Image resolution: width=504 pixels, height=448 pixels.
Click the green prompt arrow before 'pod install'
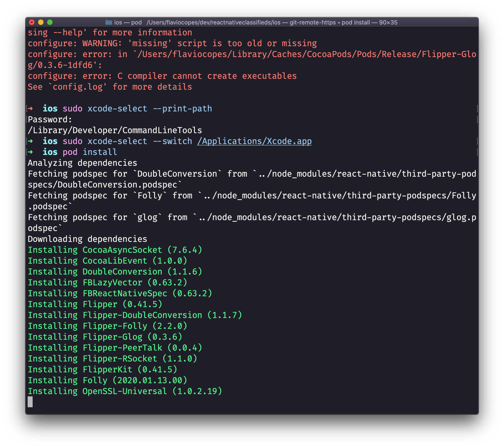point(30,152)
